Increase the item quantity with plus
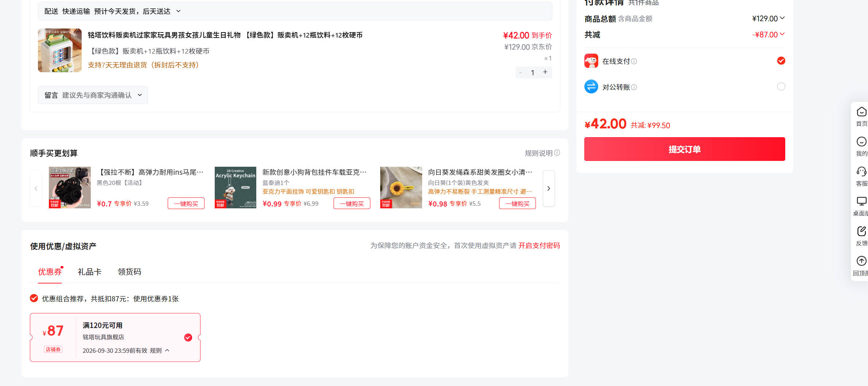The height and width of the screenshot is (386, 868). [x=545, y=72]
